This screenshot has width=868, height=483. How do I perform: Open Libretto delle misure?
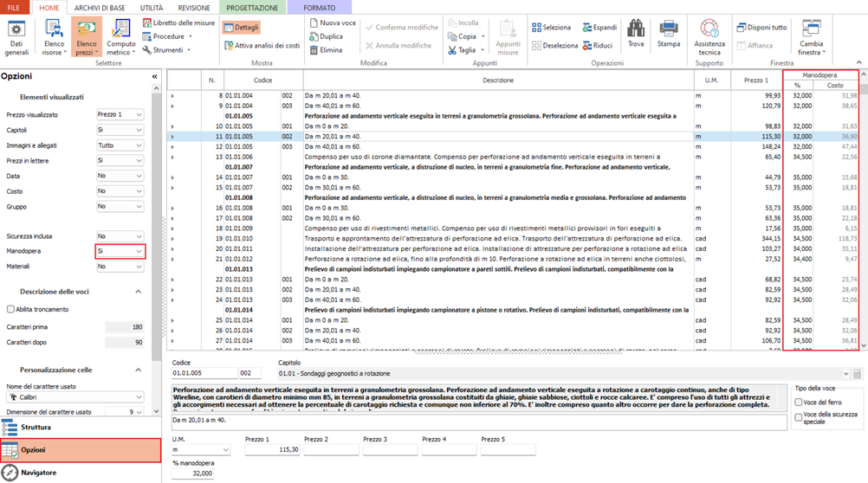(178, 23)
